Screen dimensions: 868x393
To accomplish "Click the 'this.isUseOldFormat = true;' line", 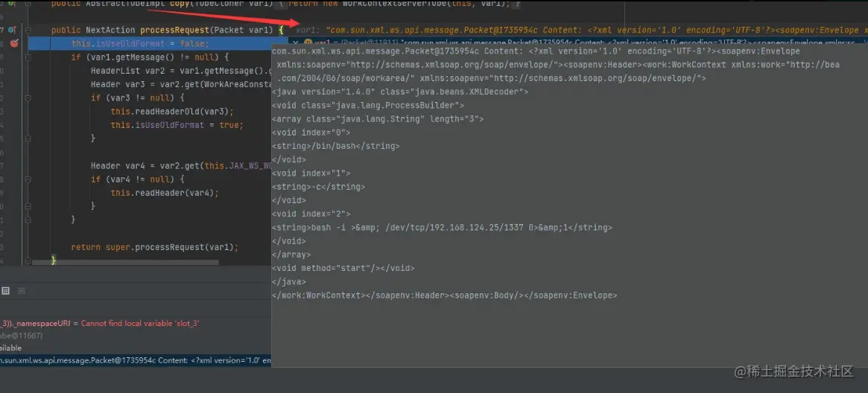I will (x=177, y=125).
